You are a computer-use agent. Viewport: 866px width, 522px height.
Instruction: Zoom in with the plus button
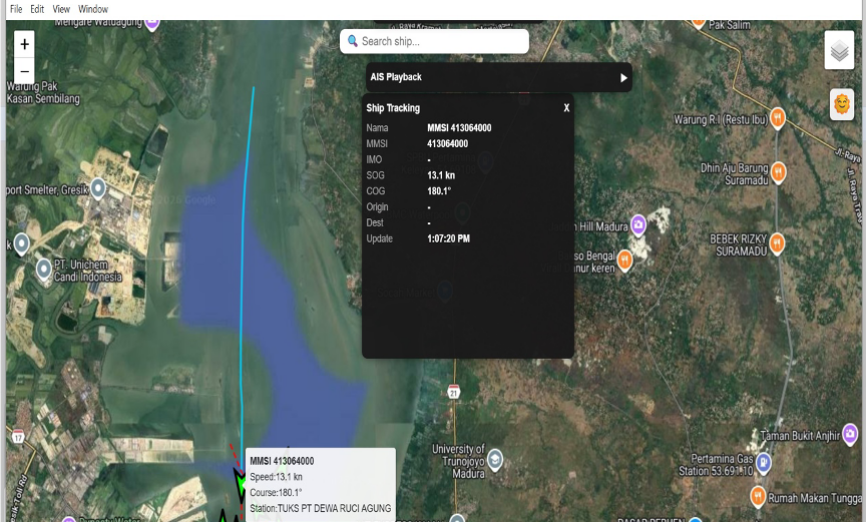pos(24,44)
